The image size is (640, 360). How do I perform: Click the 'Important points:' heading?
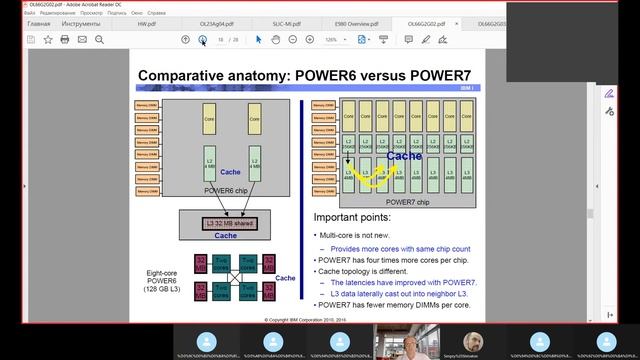point(352,218)
